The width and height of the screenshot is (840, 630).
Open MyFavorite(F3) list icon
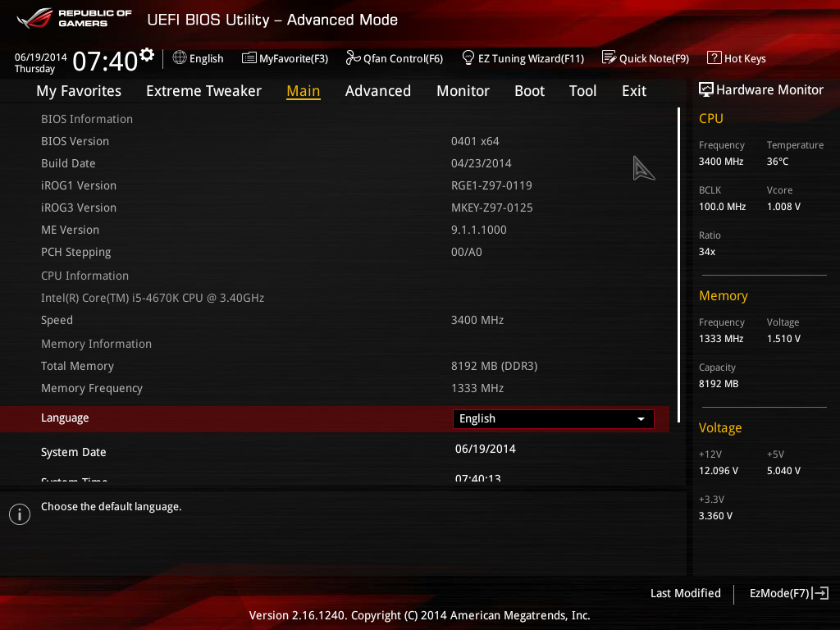pos(249,58)
